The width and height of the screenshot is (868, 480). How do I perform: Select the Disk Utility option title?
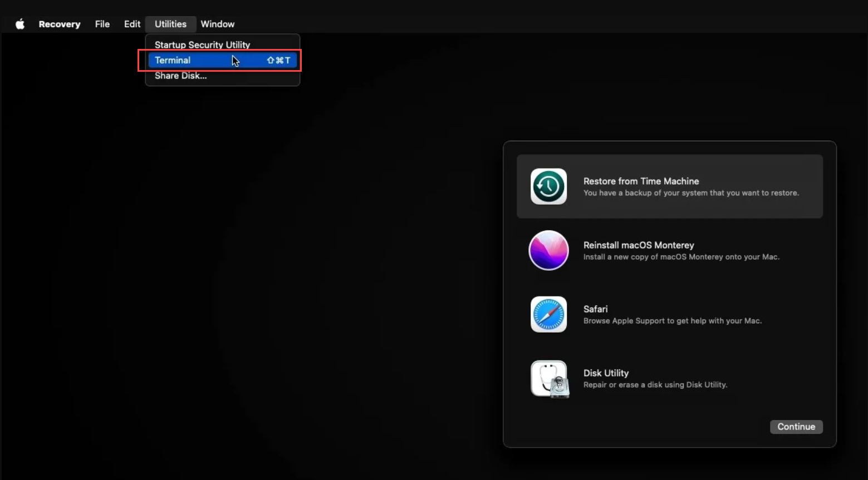point(606,373)
